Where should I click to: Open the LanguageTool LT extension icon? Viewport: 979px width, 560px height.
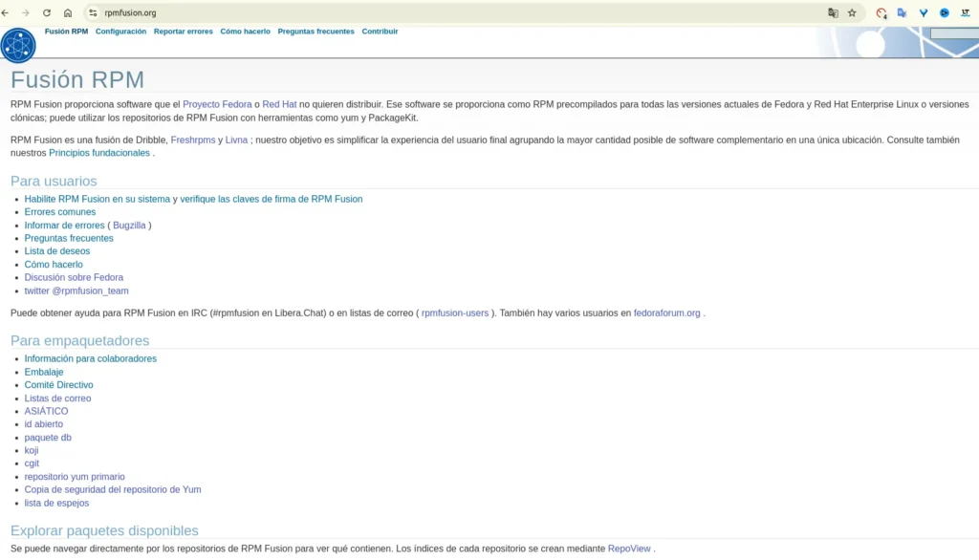tap(966, 12)
